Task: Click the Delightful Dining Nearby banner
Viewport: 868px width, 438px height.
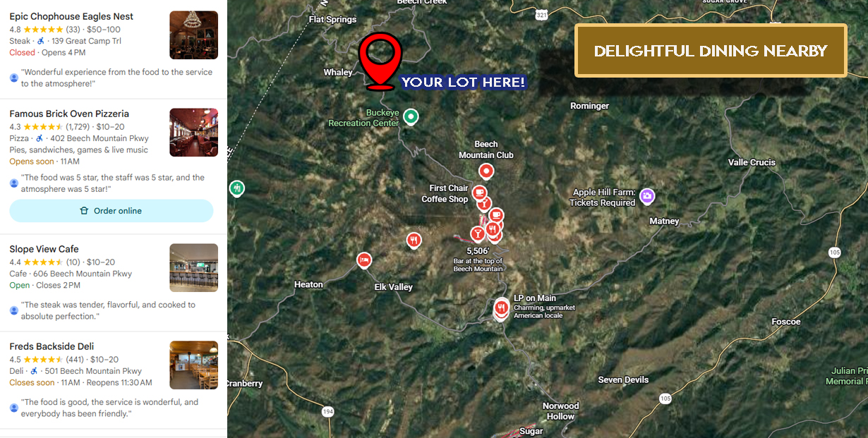Action: (x=711, y=51)
